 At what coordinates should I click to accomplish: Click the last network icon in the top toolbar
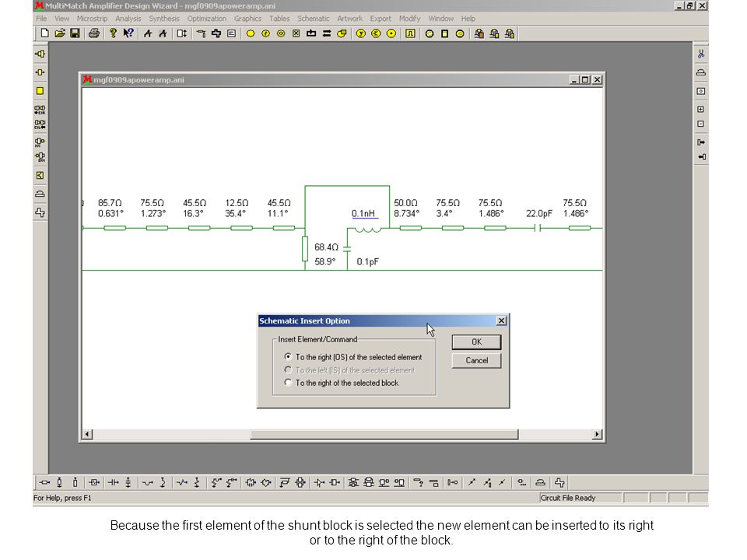click(x=509, y=33)
